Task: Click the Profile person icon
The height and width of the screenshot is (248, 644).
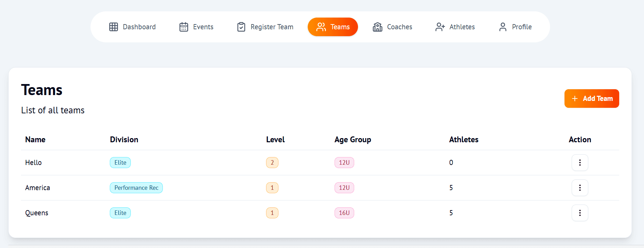Action: (x=503, y=27)
